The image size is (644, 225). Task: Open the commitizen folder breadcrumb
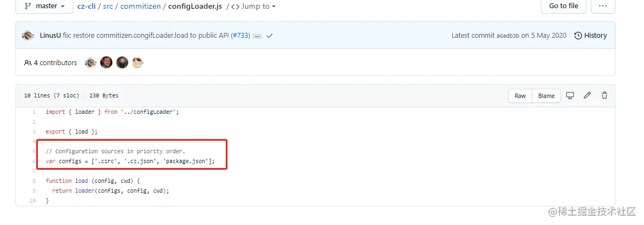tap(140, 6)
